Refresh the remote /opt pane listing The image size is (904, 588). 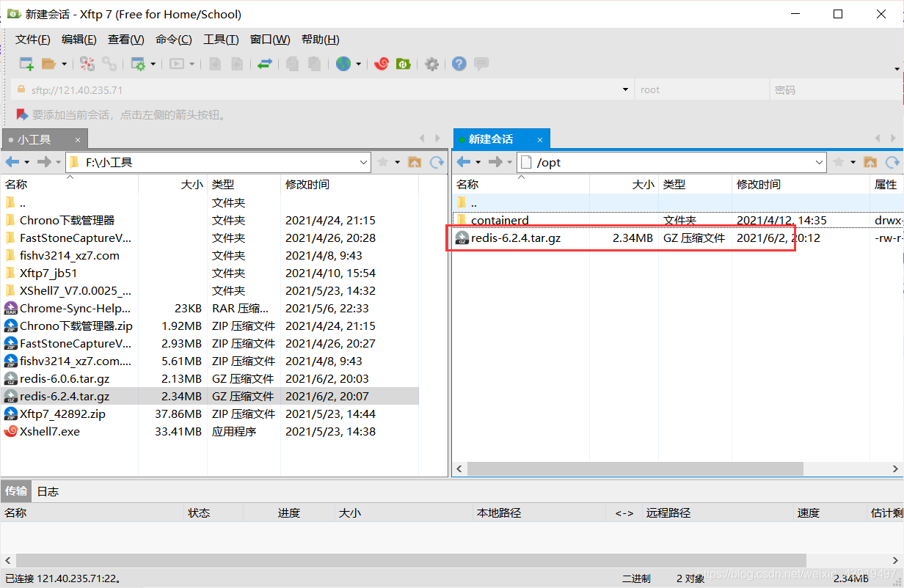(893, 162)
